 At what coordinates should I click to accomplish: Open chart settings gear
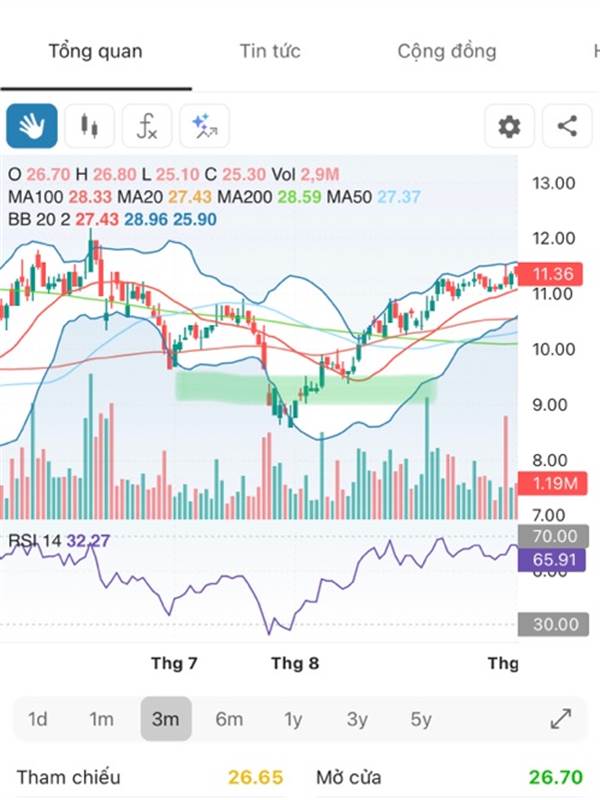point(509,126)
